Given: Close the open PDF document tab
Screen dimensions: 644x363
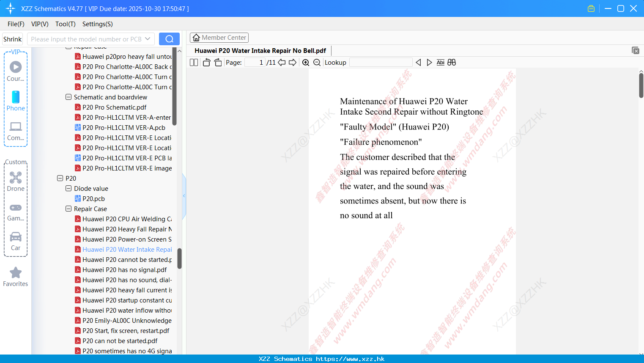Looking at the screenshot, I should pyautogui.click(x=635, y=50).
